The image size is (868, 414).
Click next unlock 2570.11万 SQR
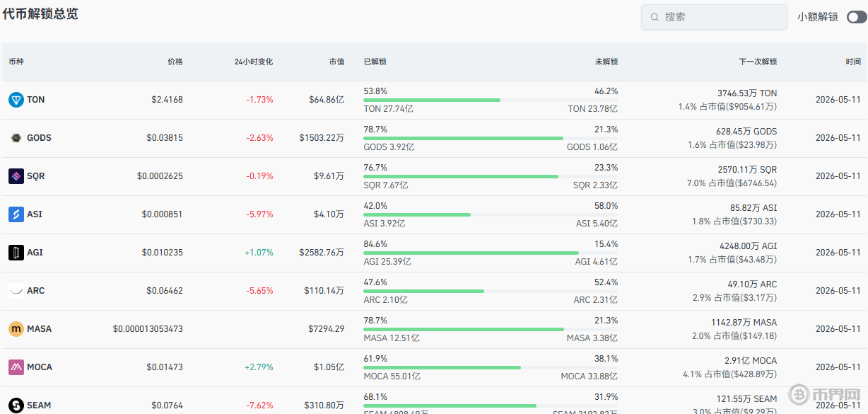click(747, 170)
